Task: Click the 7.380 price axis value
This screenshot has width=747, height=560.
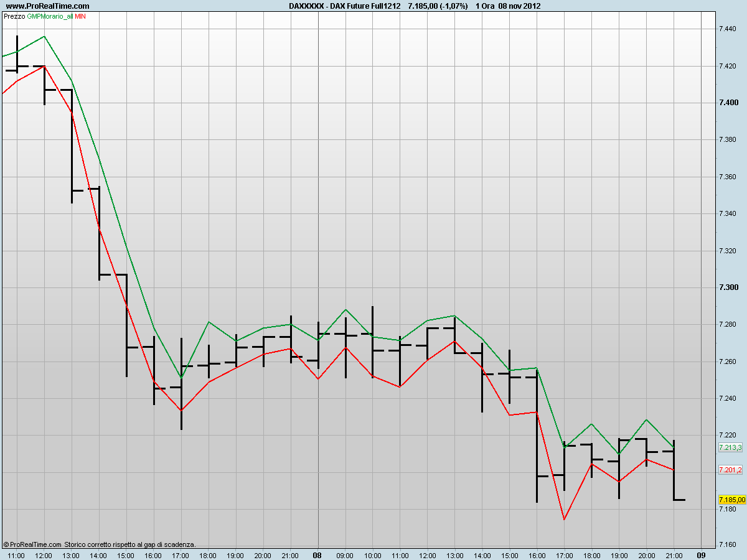Action: 727,140
